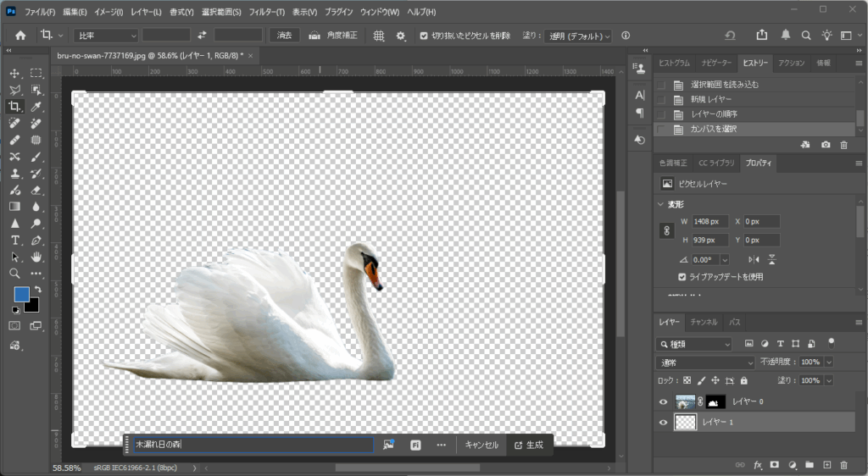Select the Zoom tool
The width and height of the screenshot is (868, 476).
coord(14,274)
